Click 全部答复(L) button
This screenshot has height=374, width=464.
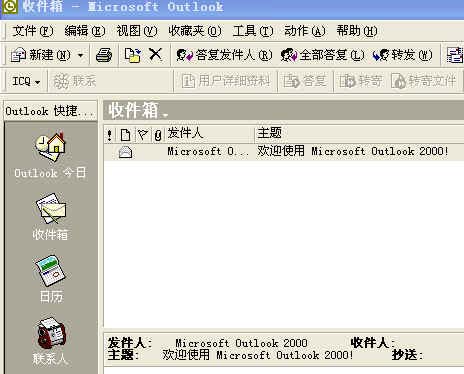pyautogui.click(x=322, y=55)
